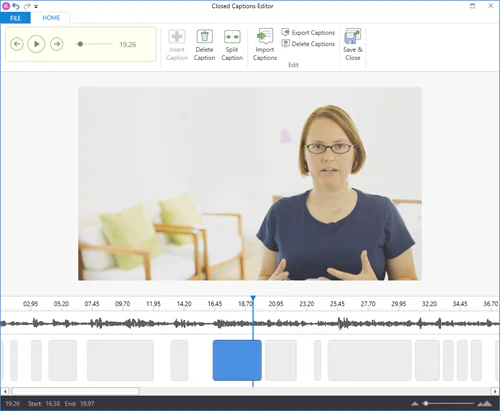Viewport: 500px width, 411px height.
Task: Click the Insert Caption icon
Action: (x=177, y=36)
